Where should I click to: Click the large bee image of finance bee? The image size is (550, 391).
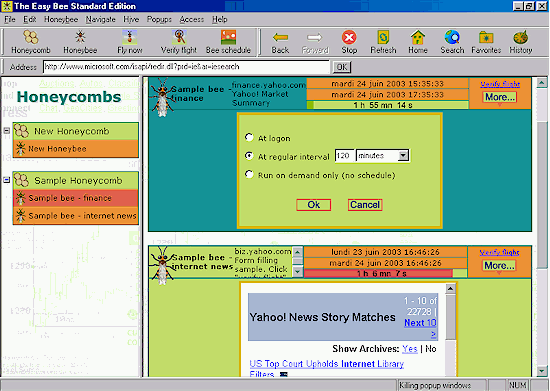(161, 98)
